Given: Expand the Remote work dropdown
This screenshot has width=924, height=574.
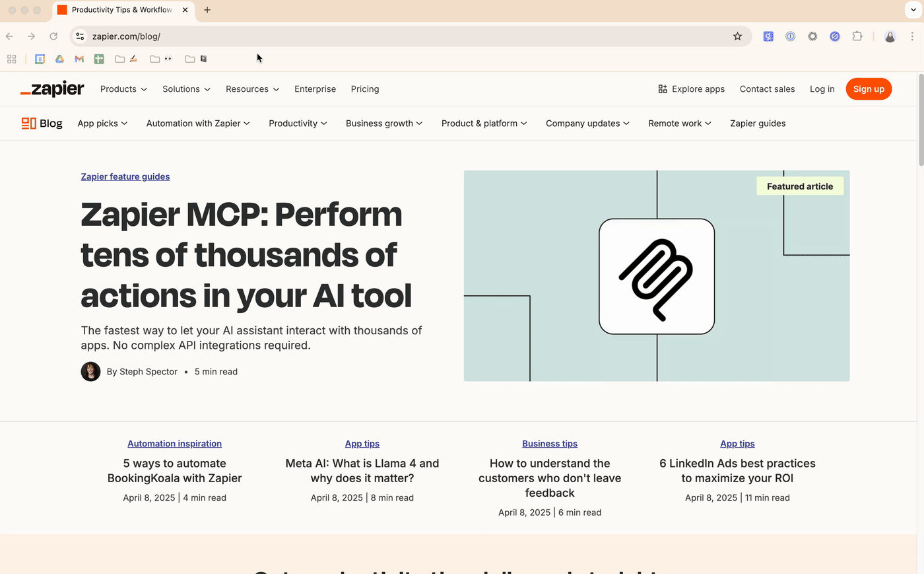Looking at the screenshot, I should click(x=679, y=124).
